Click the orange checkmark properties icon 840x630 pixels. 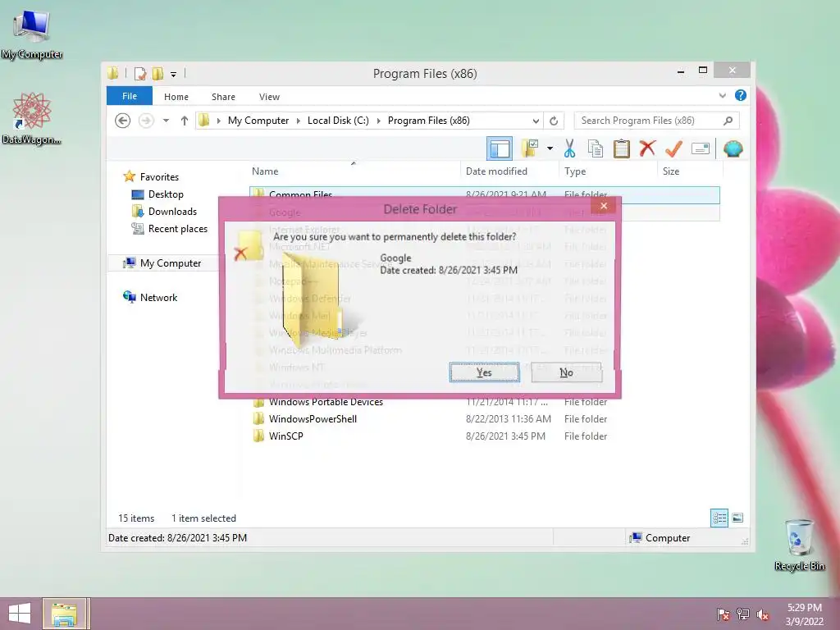[673, 148]
